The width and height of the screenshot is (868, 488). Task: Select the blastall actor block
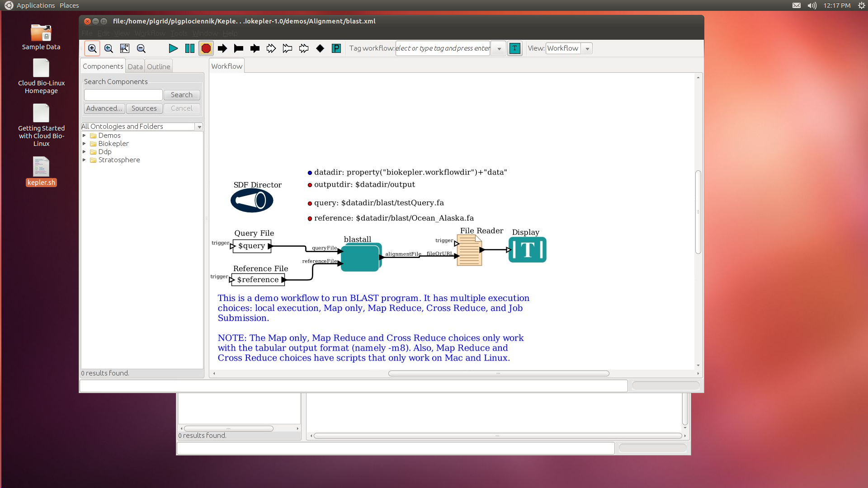tap(361, 257)
